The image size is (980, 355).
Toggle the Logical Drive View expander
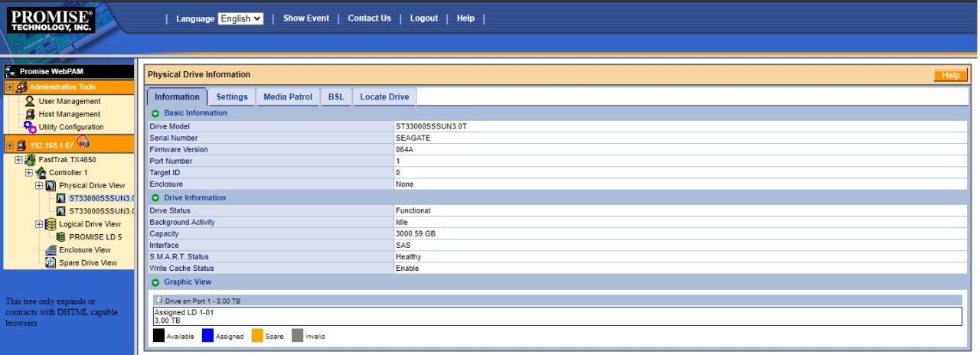tap(39, 224)
